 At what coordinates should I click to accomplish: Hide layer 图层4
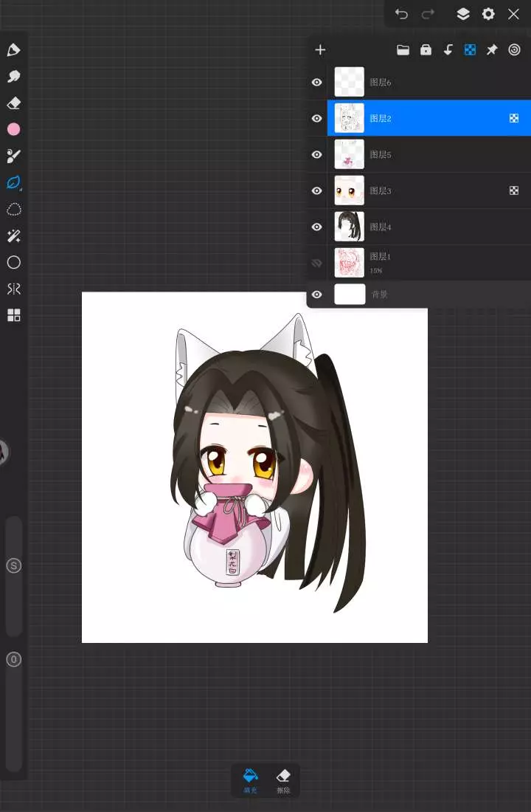click(x=316, y=227)
